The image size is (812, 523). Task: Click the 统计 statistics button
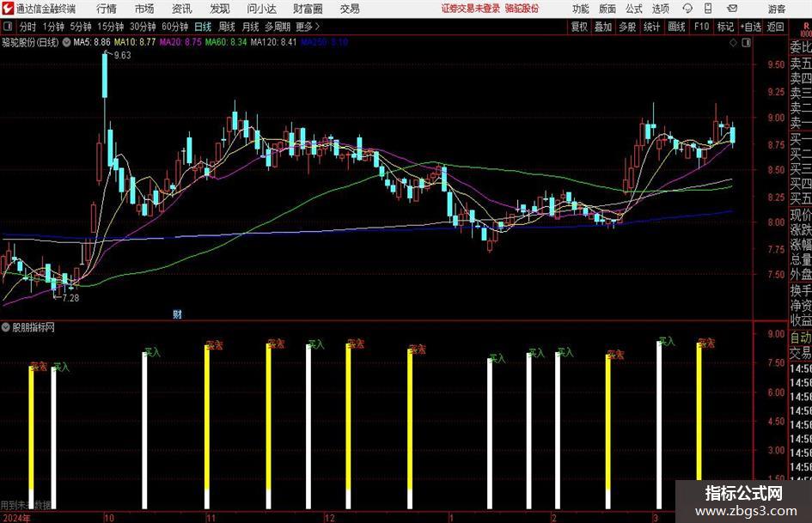click(x=651, y=27)
